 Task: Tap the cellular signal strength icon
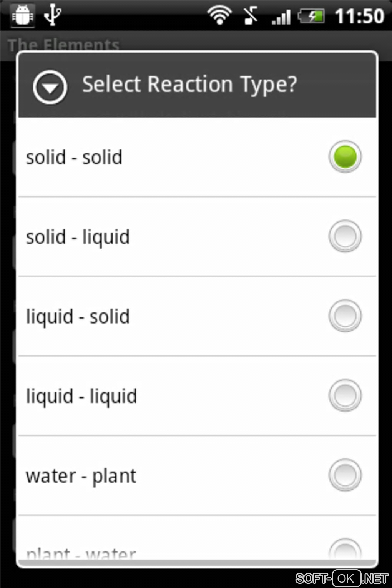pyautogui.click(x=281, y=17)
